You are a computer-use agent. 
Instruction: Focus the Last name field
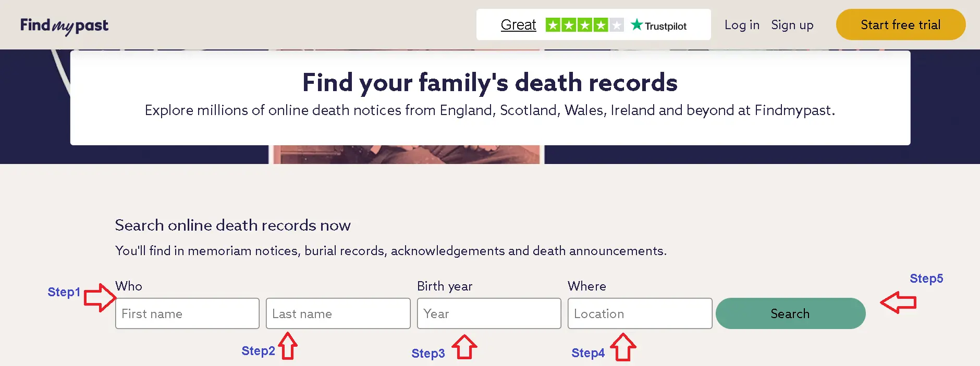[338, 313]
